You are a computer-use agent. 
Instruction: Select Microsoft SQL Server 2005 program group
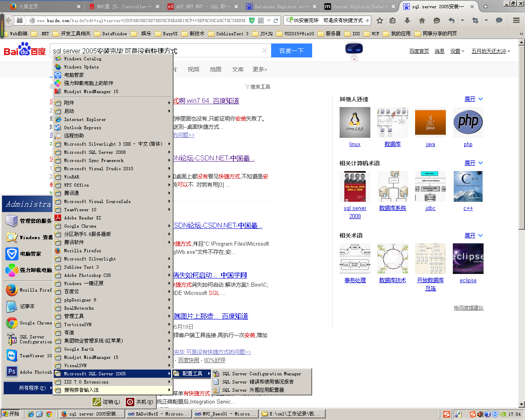pyautogui.click(x=113, y=374)
